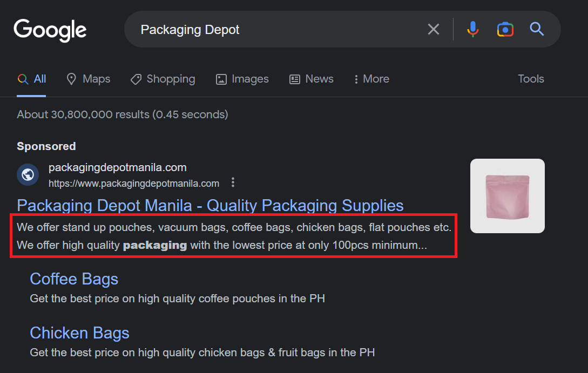Clear the search box with X icon
The image size is (588, 373).
pyautogui.click(x=434, y=29)
